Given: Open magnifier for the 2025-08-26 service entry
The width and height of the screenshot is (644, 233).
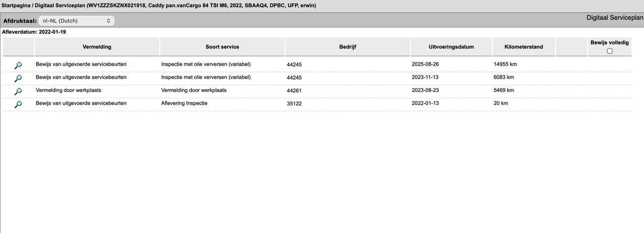Looking at the screenshot, I should click(18, 65).
